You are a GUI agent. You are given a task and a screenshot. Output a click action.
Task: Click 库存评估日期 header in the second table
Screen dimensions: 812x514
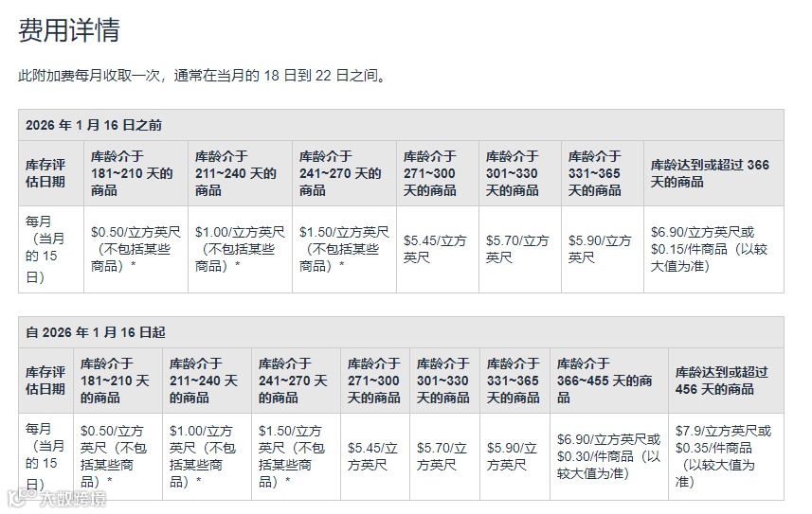click(45, 381)
